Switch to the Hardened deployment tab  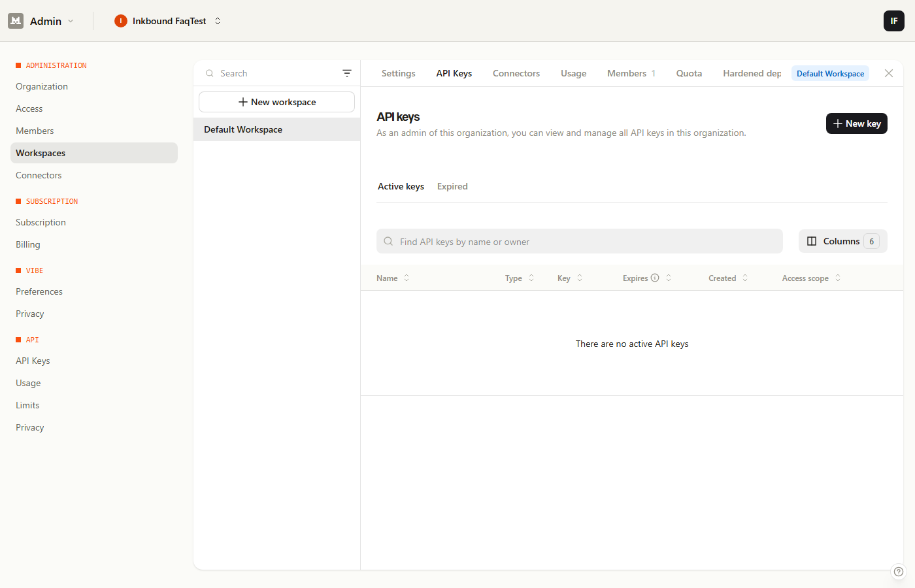pyautogui.click(x=752, y=73)
